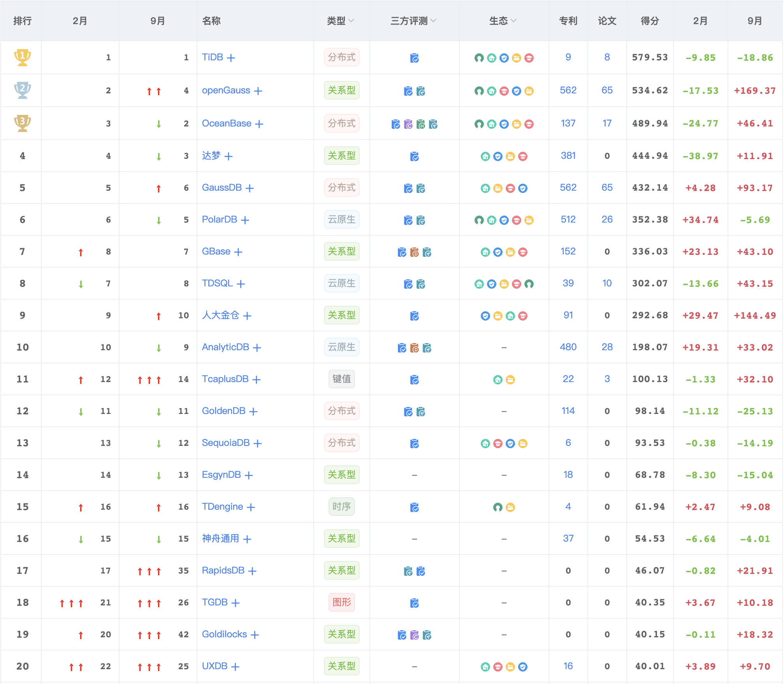Click the 时序 tag in TDengine row

[342, 507]
